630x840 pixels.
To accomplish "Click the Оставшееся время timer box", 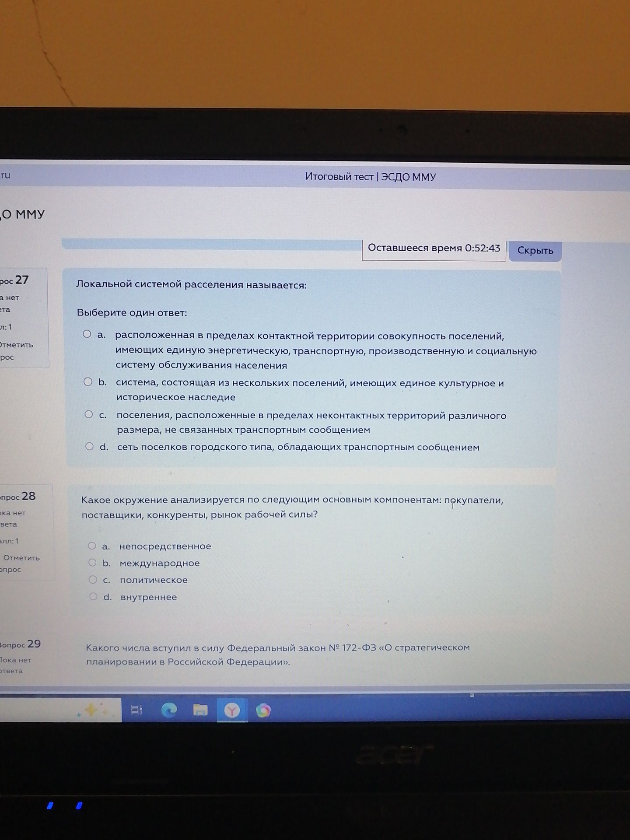I will [434, 248].
